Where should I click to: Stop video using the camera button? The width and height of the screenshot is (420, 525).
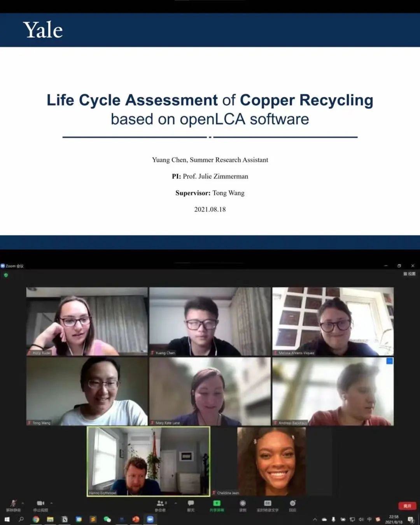40,504
